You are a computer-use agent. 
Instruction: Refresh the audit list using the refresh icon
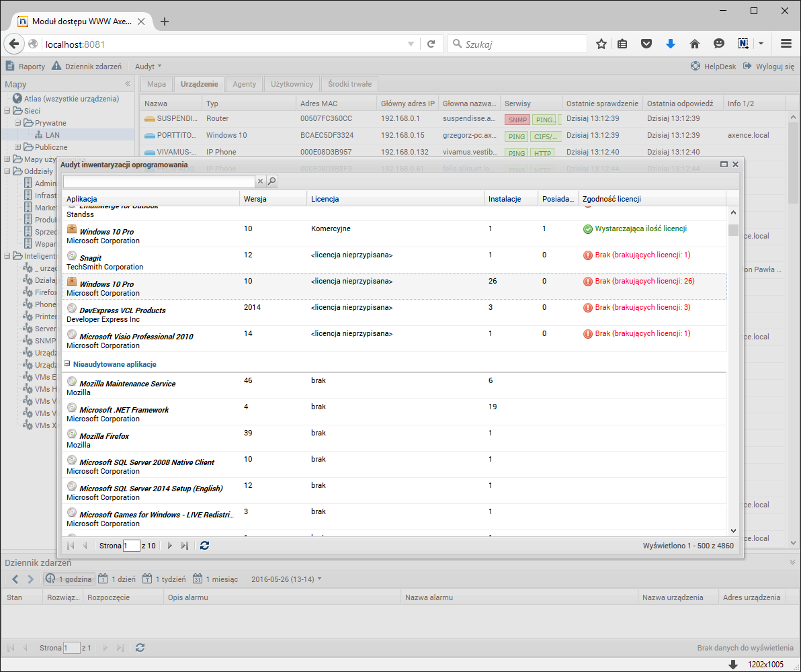tap(205, 545)
